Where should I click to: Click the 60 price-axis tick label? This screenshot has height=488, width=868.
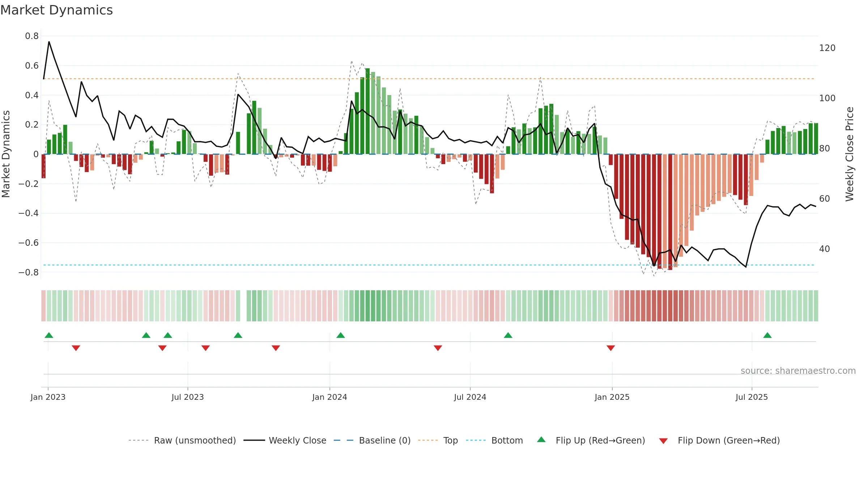[825, 199]
